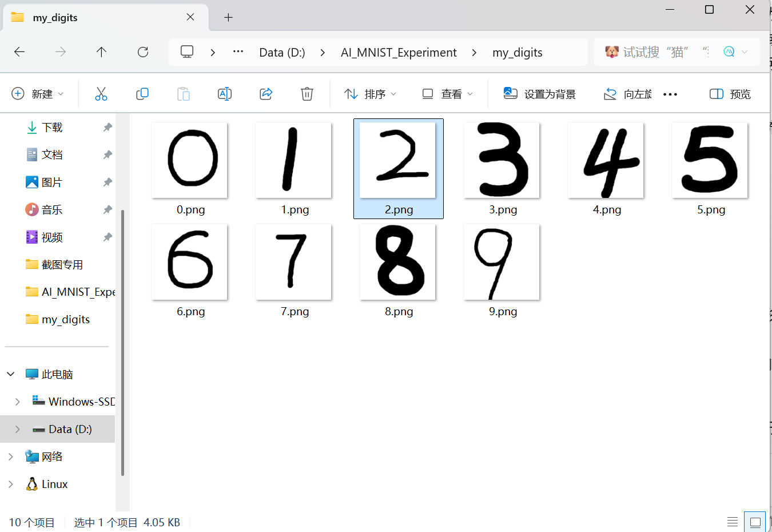Viewport: 772px width, 532px height.
Task: Unpin Pictures (图片) quick access pin
Action: pyautogui.click(x=108, y=182)
